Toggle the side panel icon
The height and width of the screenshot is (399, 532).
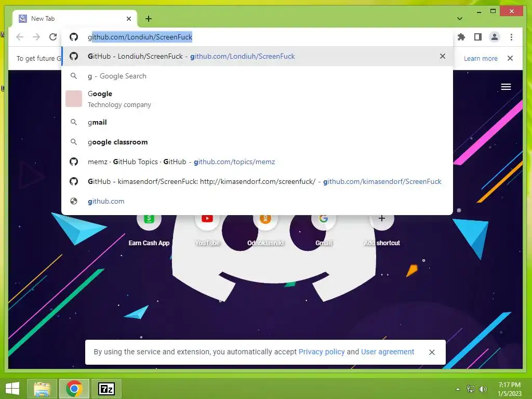pos(478,37)
